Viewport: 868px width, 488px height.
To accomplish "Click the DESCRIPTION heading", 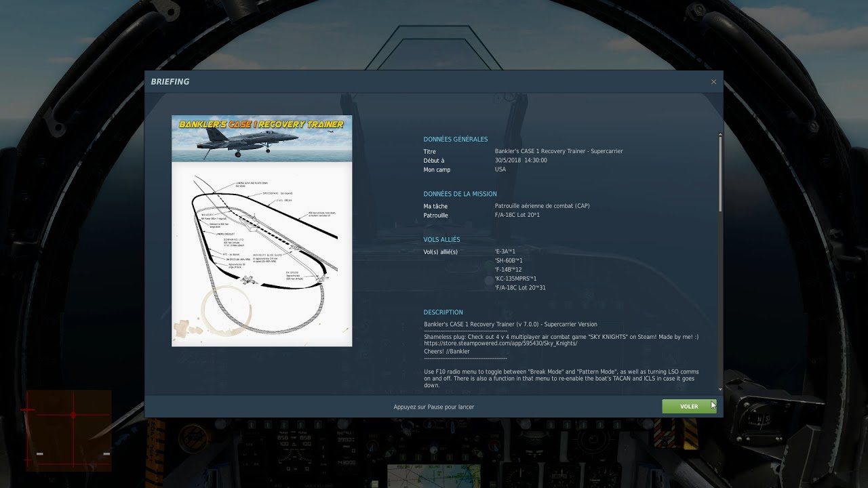I will (x=443, y=312).
